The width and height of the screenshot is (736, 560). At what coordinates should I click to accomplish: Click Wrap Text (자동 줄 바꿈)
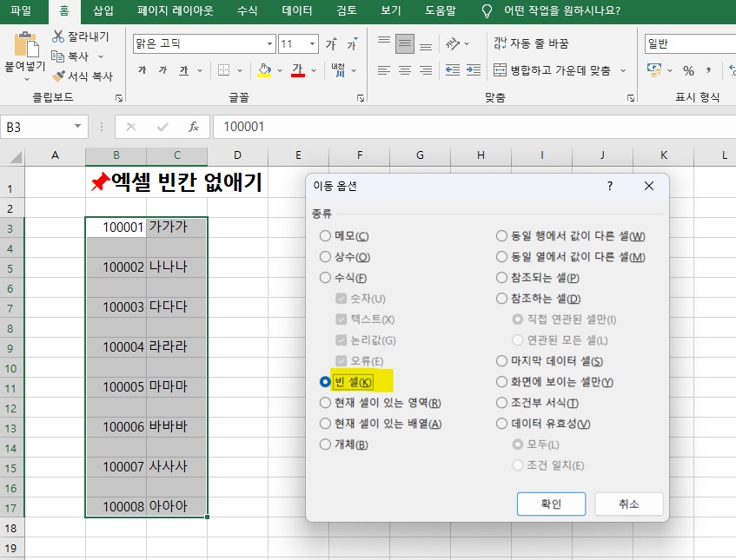click(531, 43)
